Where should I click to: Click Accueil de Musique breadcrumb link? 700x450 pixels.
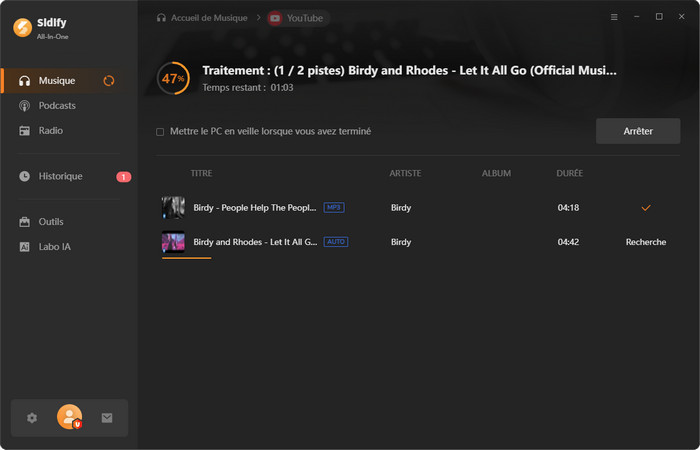click(209, 18)
